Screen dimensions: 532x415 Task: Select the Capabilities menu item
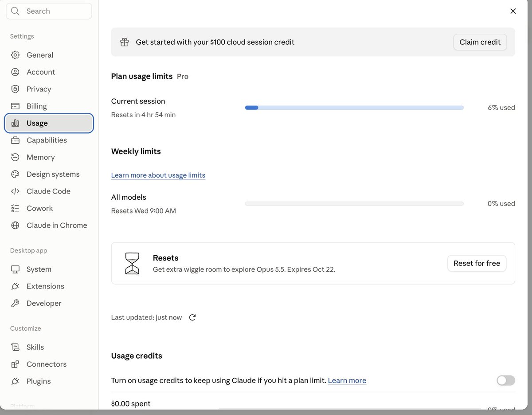tap(49, 140)
